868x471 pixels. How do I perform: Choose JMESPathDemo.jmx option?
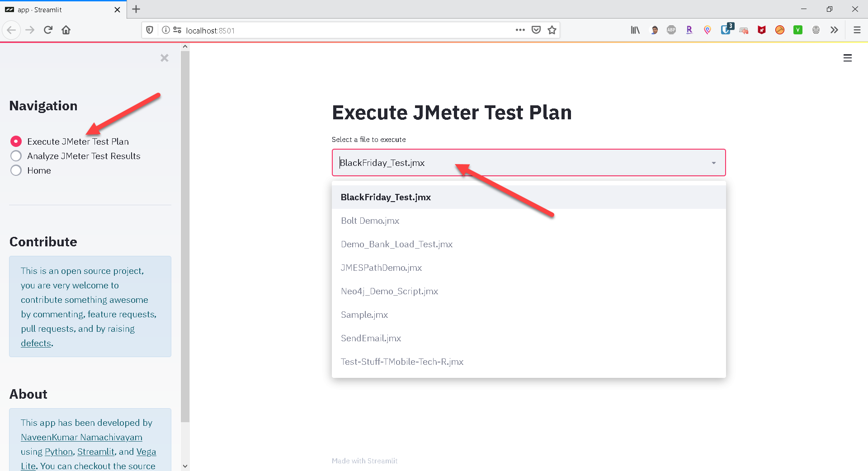tap(528, 268)
